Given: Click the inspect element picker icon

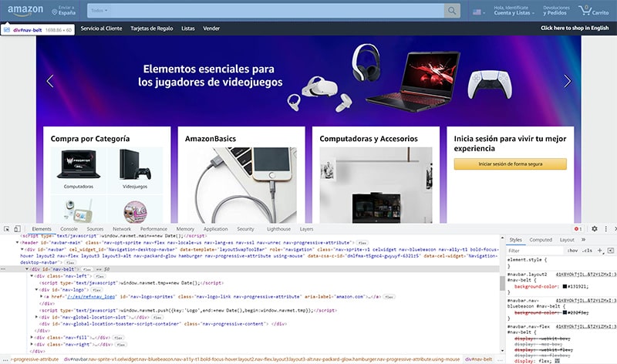Looking at the screenshot, I should coord(6,229).
